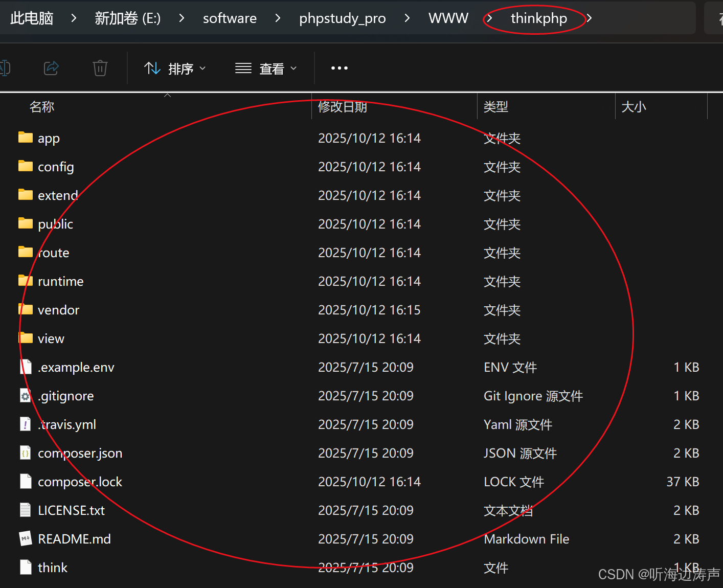Click the Markdown File type cell
Screen dimensions: 723x588
526,539
